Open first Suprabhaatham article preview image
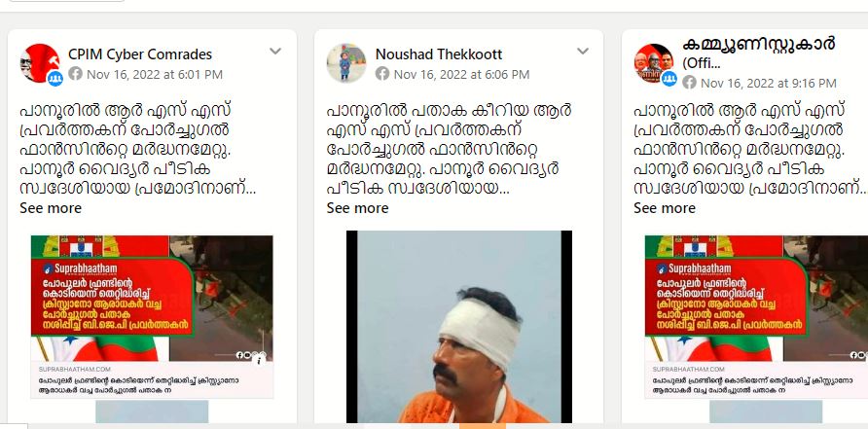The image size is (868, 429). click(152, 299)
